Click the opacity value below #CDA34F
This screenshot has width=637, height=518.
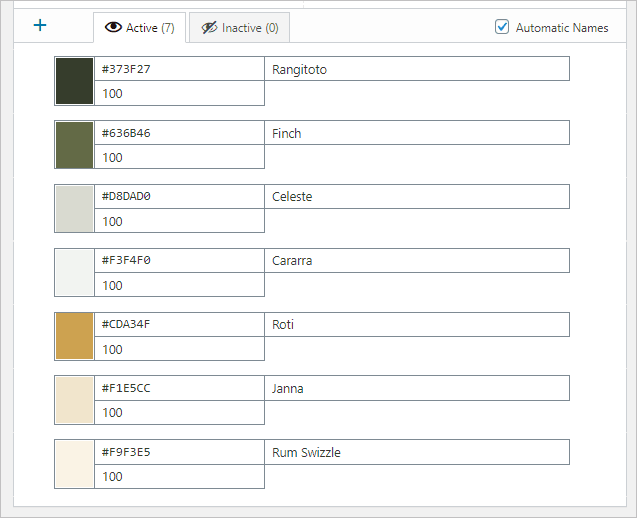pyautogui.click(x=179, y=349)
